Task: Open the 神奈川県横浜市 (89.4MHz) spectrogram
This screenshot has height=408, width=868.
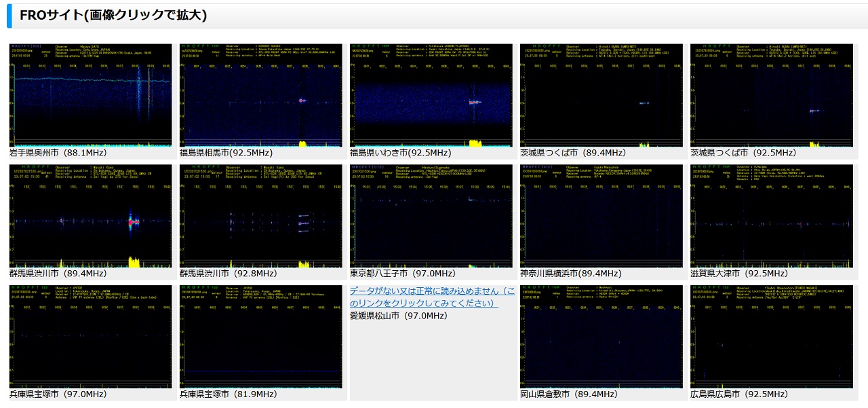Action: click(601, 216)
